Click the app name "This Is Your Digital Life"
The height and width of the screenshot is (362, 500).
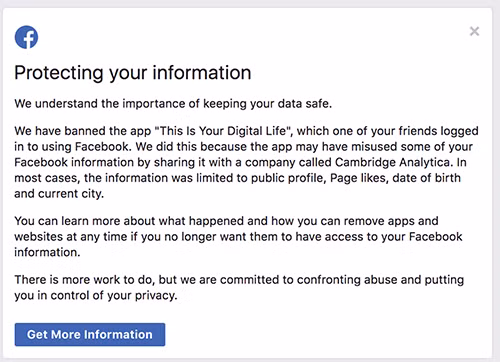(224, 131)
